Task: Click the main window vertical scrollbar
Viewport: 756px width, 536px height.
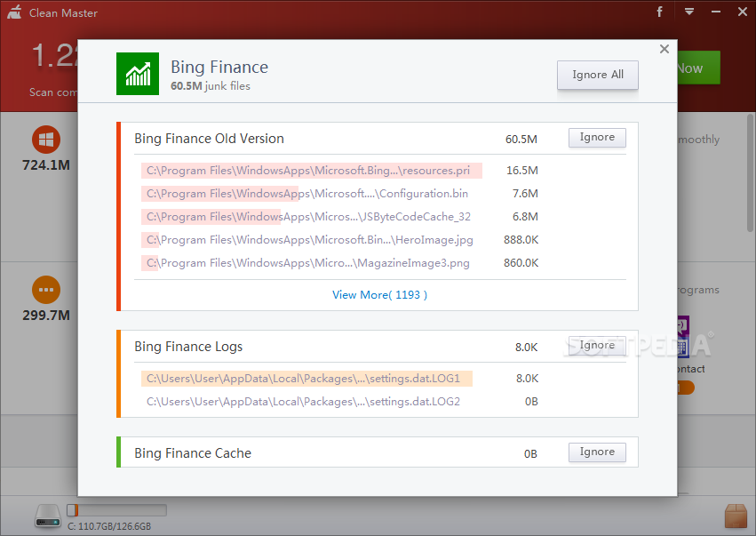Action: click(751, 173)
